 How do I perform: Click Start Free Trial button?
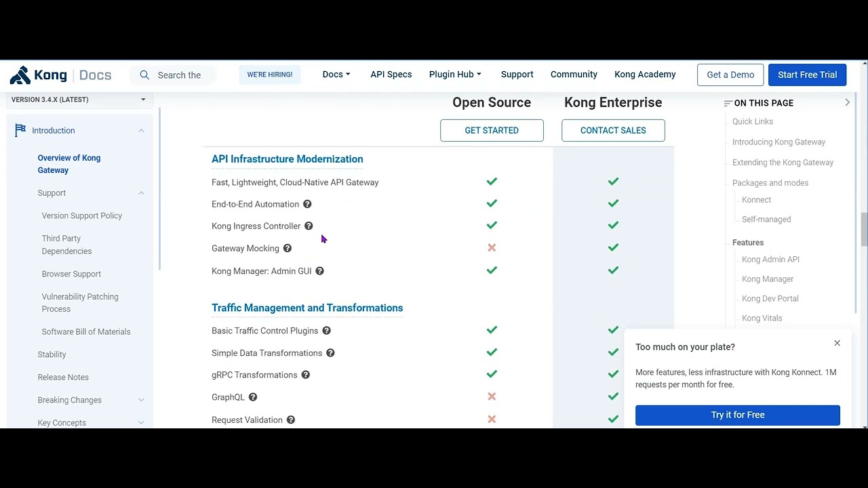pyautogui.click(x=807, y=75)
